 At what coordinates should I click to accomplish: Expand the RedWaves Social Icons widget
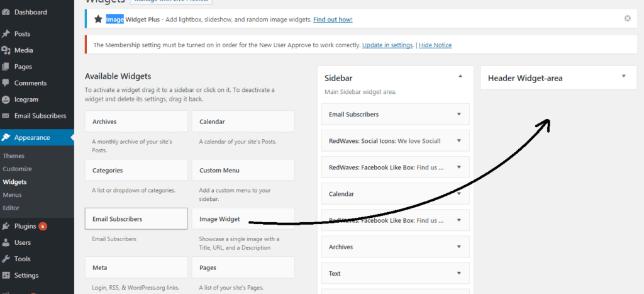coord(458,141)
